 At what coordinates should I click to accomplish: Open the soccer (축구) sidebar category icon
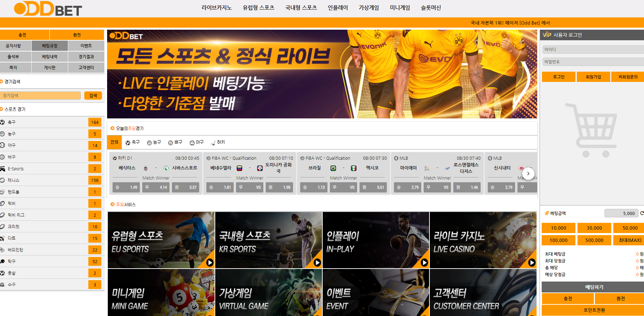point(2,122)
